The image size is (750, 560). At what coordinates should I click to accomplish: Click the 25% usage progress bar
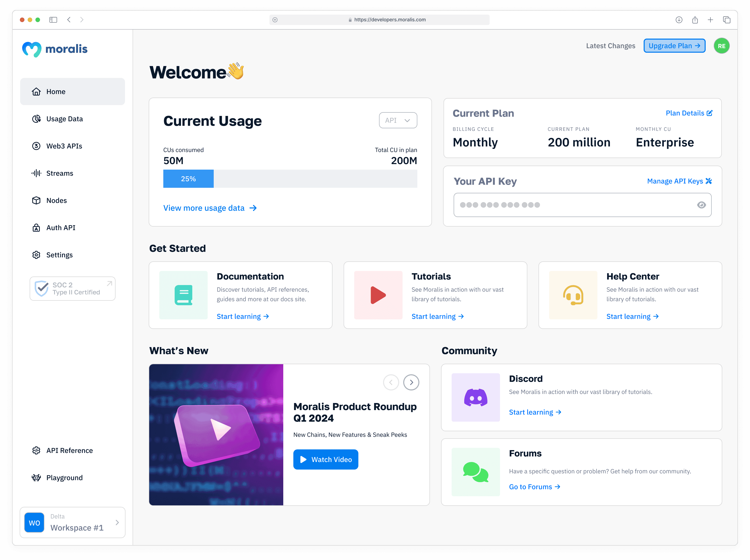pyautogui.click(x=290, y=179)
